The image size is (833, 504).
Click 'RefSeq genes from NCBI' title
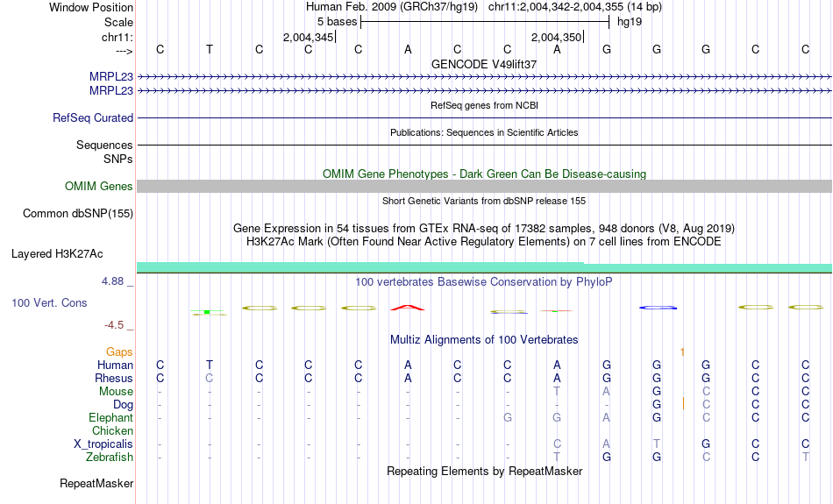(x=484, y=105)
